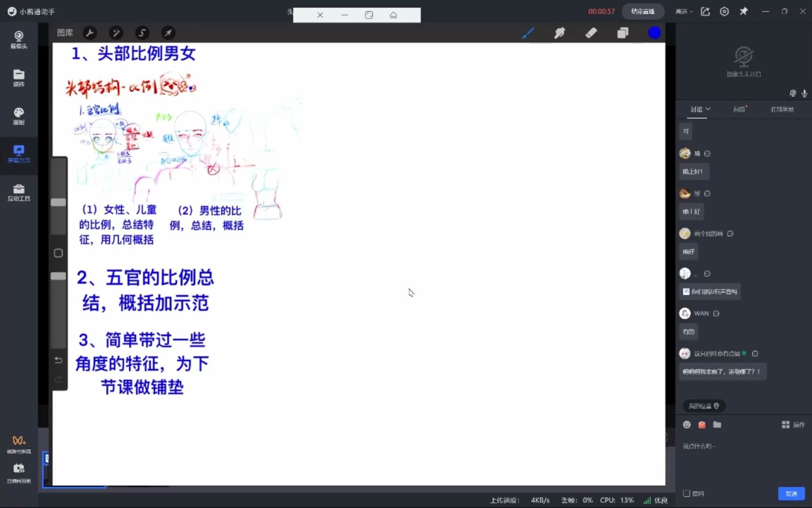This screenshot has width=812, height=508.
Task: Click the 4KB/s upload speed value
Action: [540, 500]
